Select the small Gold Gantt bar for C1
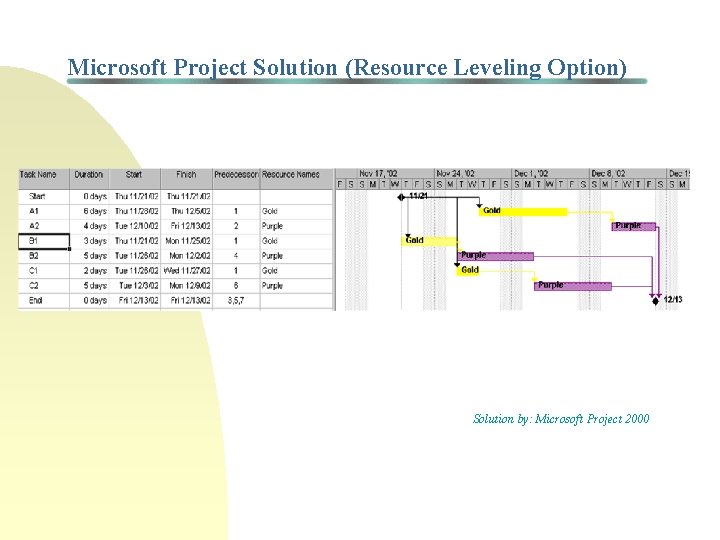This screenshot has height=540, width=720. coord(468,271)
